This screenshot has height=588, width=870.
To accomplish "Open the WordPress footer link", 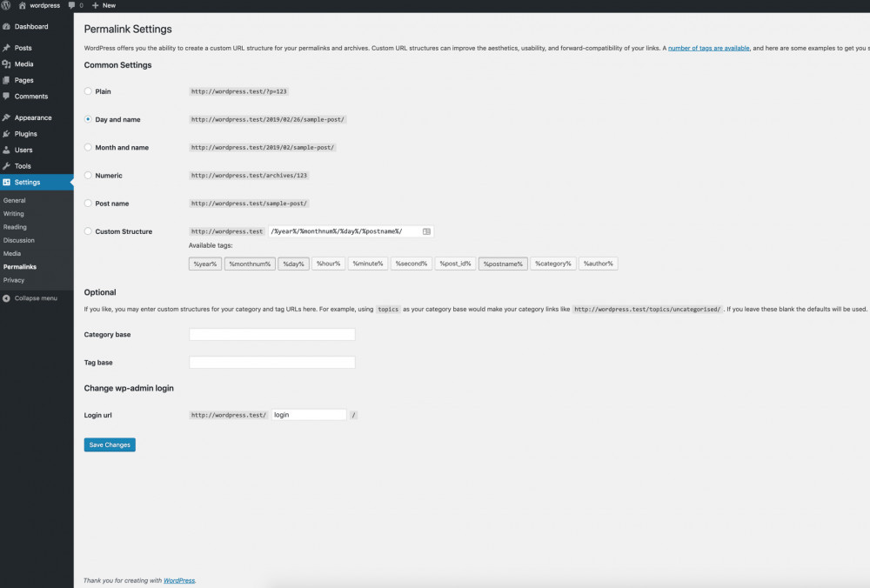I will pos(179,580).
